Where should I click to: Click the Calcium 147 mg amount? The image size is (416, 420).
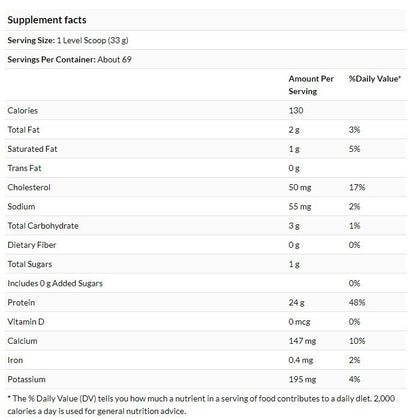point(302,341)
